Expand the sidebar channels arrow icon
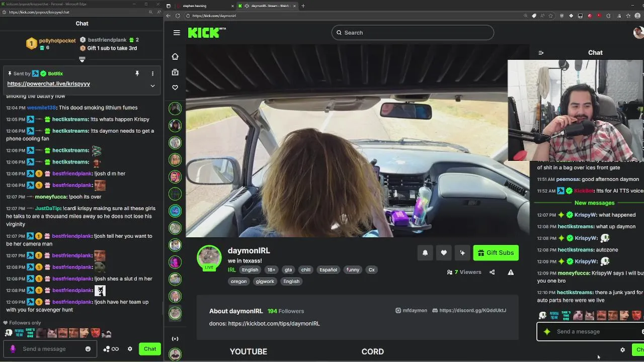Viewport: 644px width, 362px height. point(175,339)
